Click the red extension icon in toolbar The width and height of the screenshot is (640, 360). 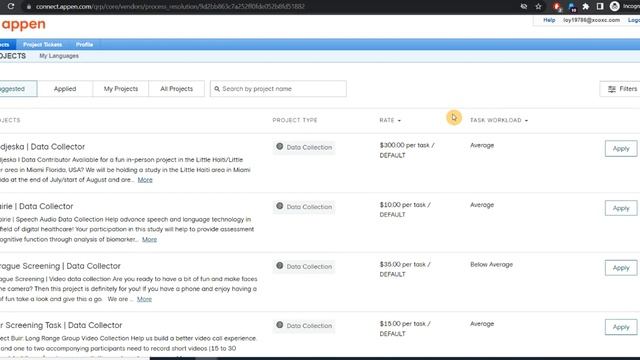point(557,6)
